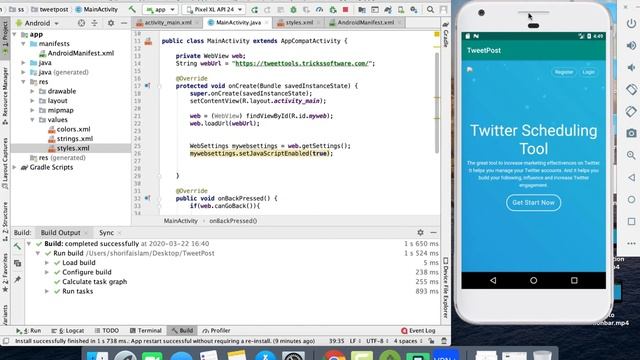640x360 pixels.
Task: Open the Logcat tool window tab
Action: [68, 331]
